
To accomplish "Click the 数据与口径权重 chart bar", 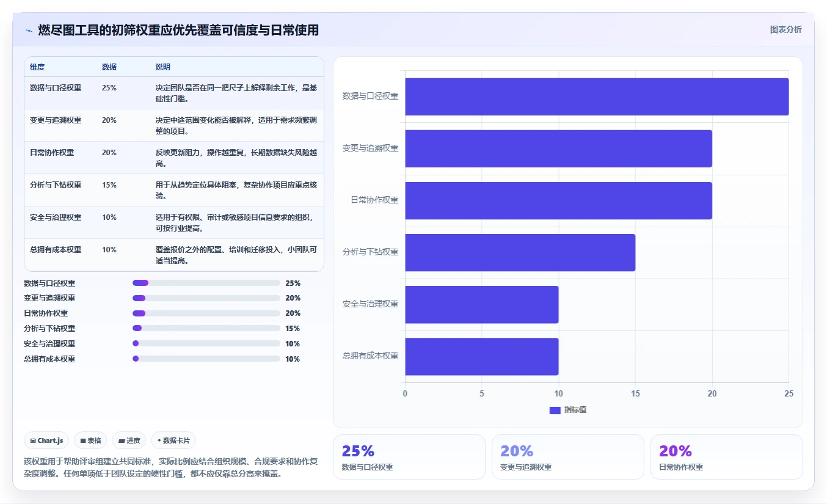I will tap(597, 97).
